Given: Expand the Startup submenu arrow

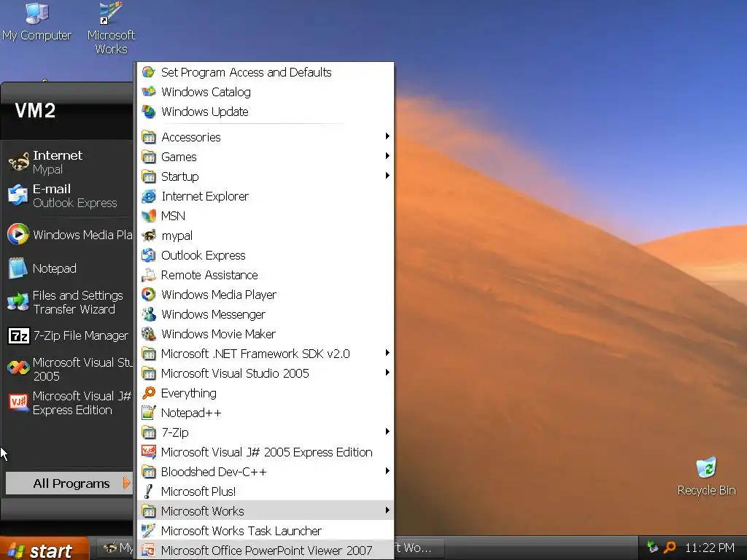Looking at the screenshot, I should click(x=387, y=176).
